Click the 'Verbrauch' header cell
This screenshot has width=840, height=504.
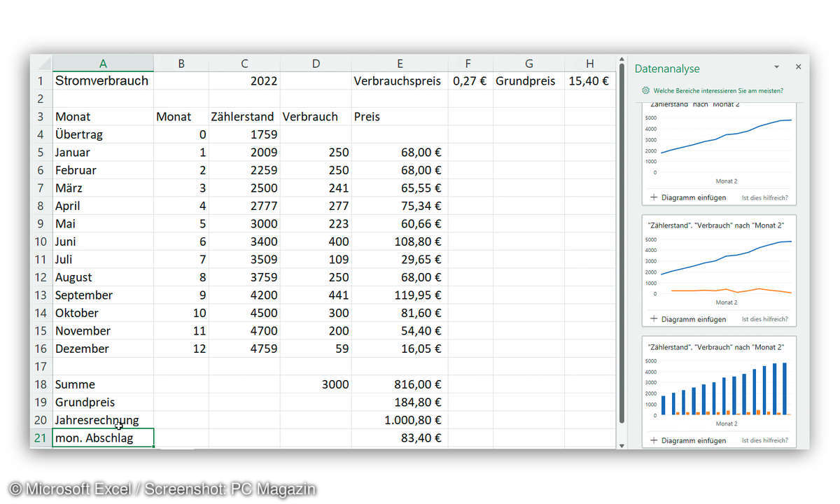click(316, 116)
